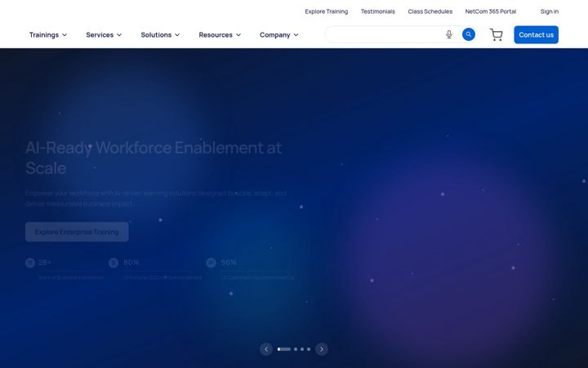Click the microphone voice search icon
Image resolution: width=588 pixels, height=368 pixels.
pos(449,34)
